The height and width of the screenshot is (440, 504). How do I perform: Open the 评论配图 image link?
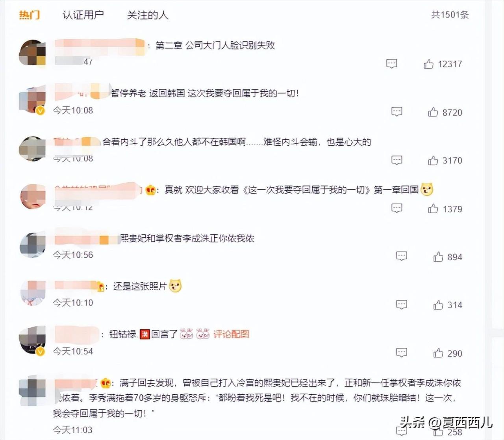point(231,334)
